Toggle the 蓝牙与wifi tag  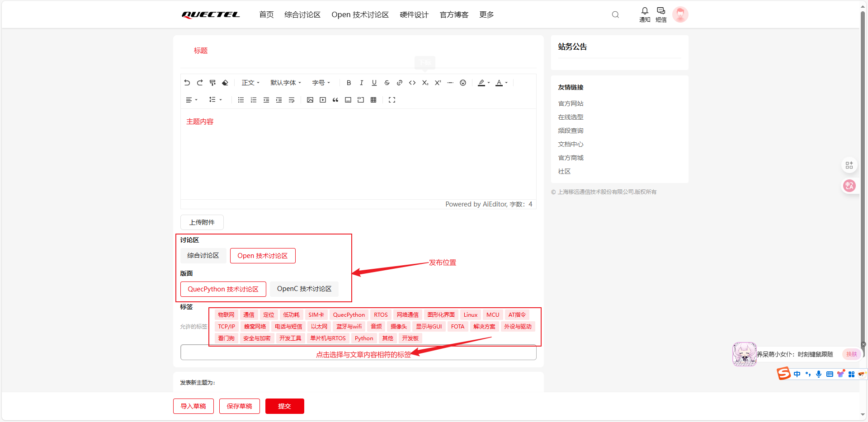click(x=349, y=327)
